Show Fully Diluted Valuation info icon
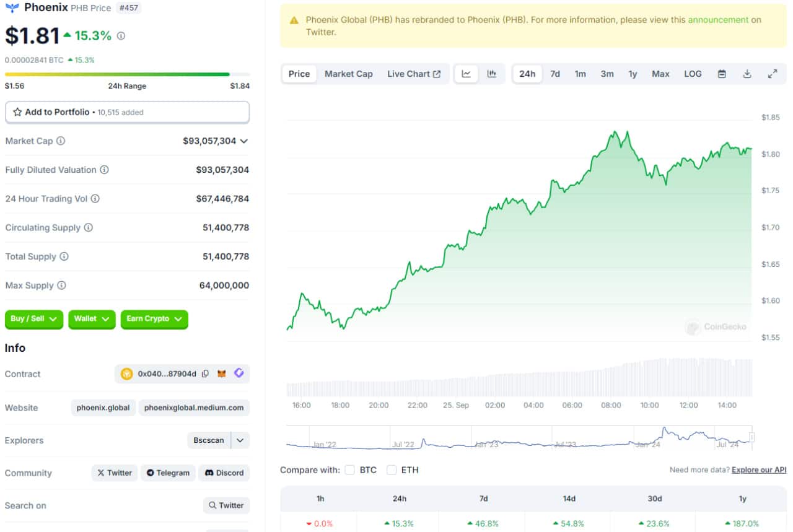Image resolution: width=793 pixels, height=532 pixels. point(105,170)
